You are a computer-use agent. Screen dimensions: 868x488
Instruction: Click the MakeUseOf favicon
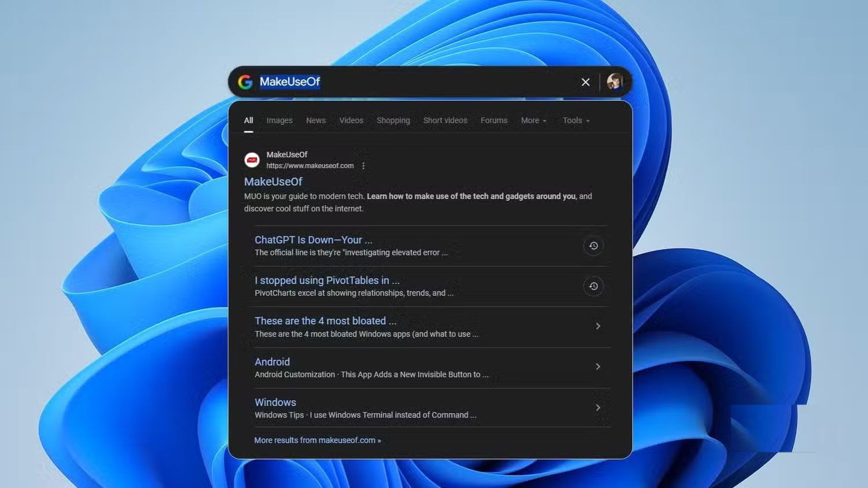click(x=252, y=160)
